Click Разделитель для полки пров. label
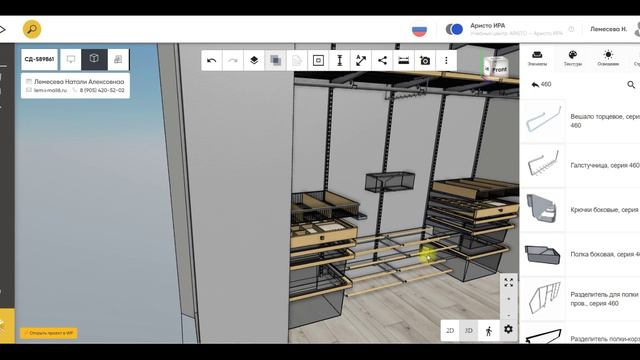This screenshot has height=360, width=640. (605, 299)
